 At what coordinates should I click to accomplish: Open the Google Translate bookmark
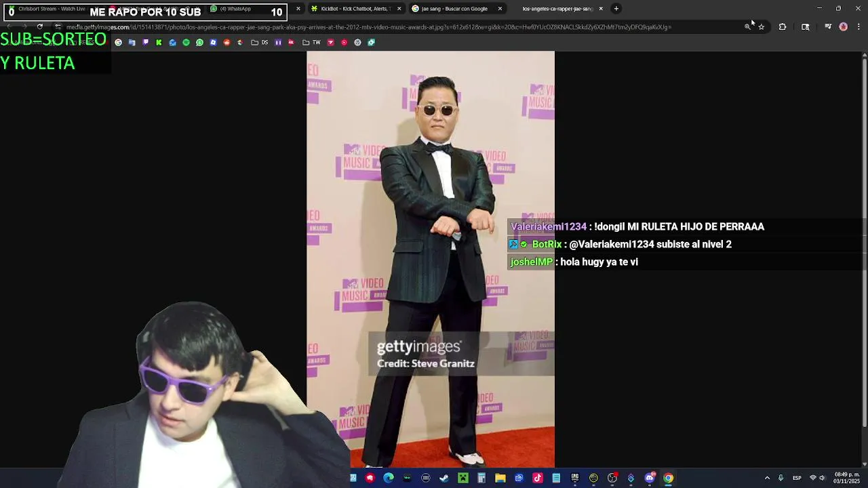point(132,42)
